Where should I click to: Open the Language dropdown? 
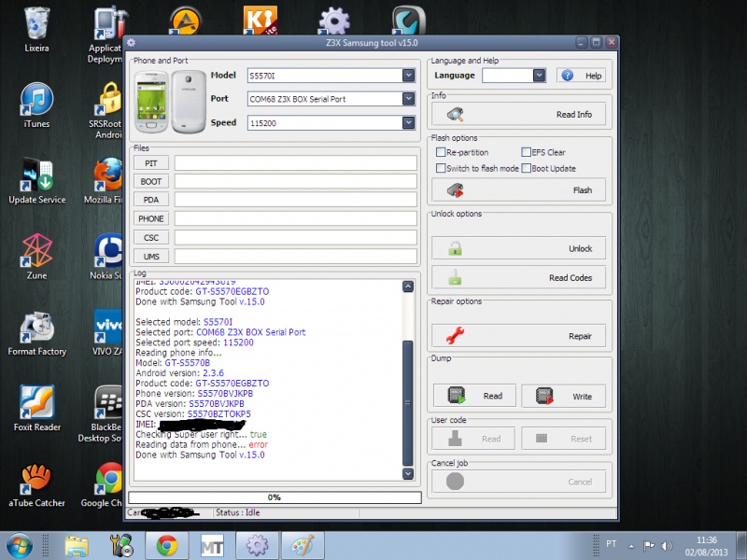[x=539, y=76]
